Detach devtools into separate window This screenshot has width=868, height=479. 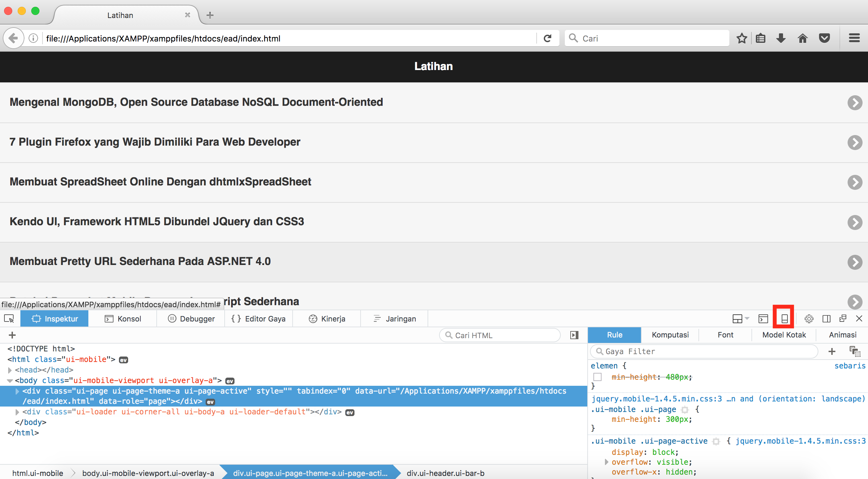pos(843,319)
